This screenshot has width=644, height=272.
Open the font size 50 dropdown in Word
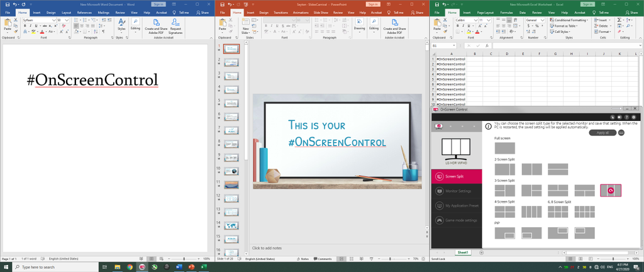point(67,20)
